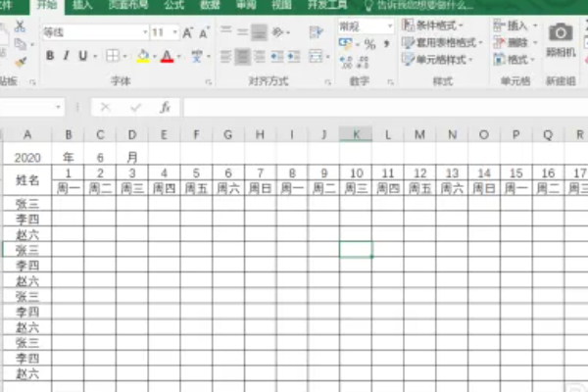Viewport: 588px width, 392px height.
Task: Toggle Italic formatting
Action: tap(66, 56)
